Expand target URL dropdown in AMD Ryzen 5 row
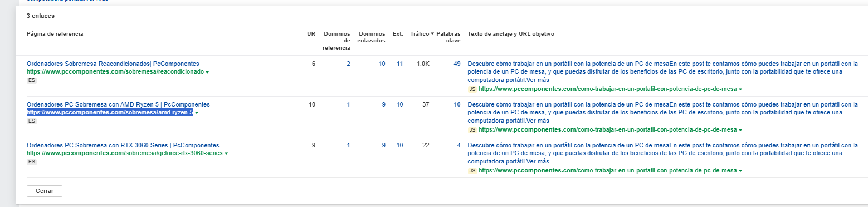This screenshot has width=868, height=207. pos(741,131)
